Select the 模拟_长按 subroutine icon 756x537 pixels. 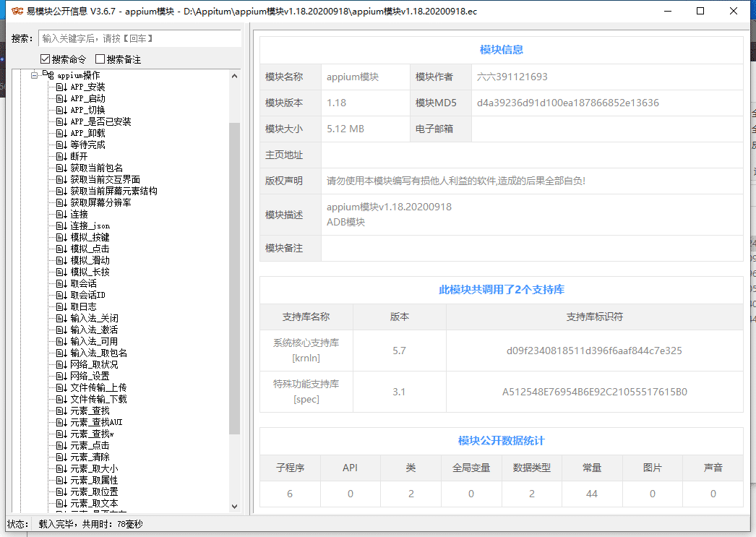61,272
